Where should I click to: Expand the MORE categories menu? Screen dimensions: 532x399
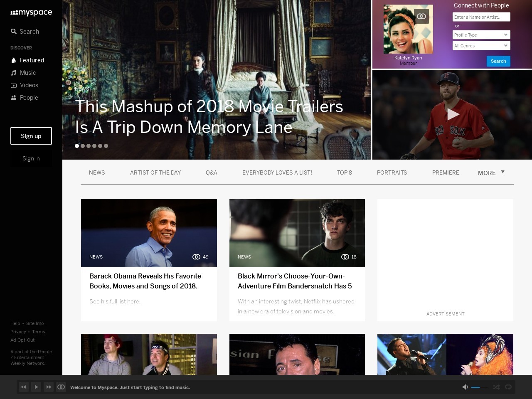pyautogui.click(x=491, y=173)
